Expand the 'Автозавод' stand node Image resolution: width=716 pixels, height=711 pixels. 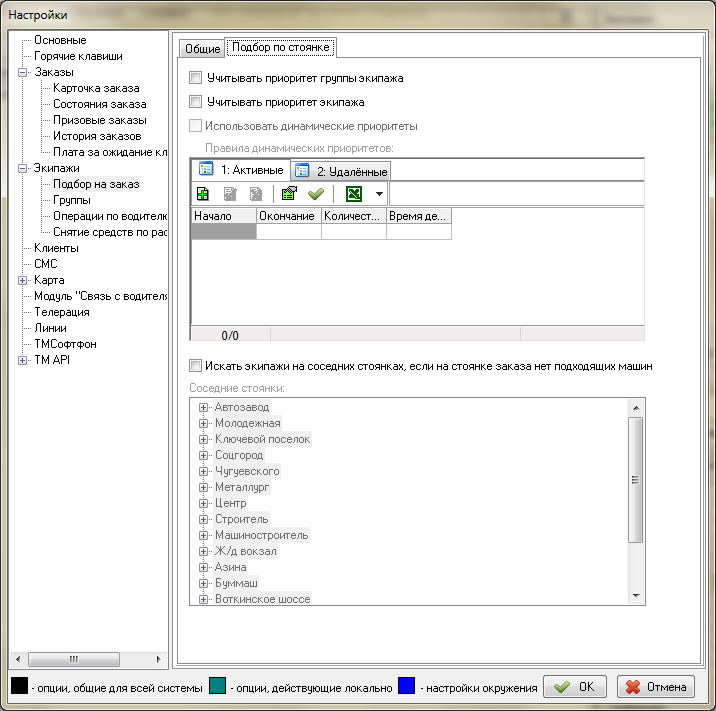[x=203, y=407]
